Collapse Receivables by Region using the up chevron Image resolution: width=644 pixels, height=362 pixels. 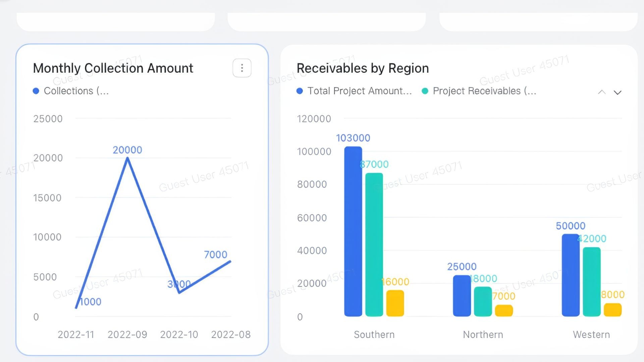(602, 92)
